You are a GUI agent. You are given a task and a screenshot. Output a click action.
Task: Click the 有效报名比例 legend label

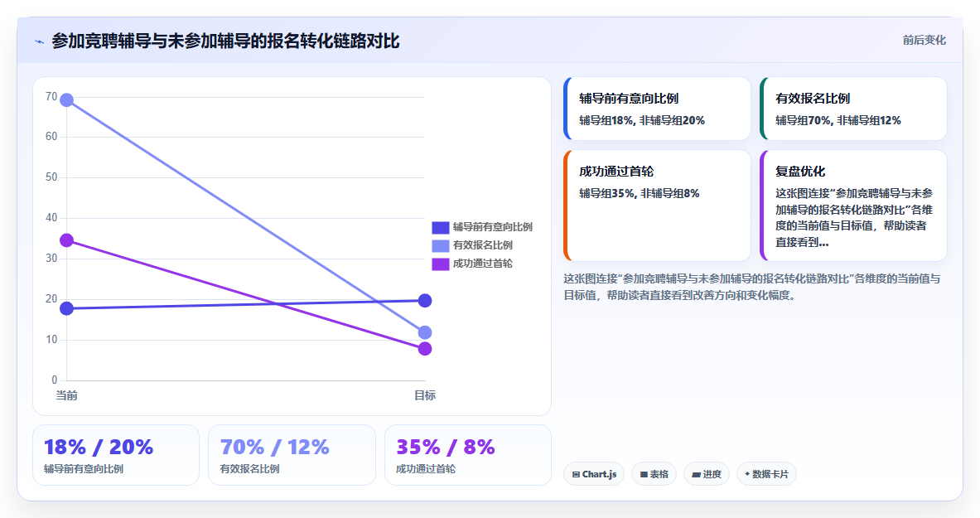482,245
